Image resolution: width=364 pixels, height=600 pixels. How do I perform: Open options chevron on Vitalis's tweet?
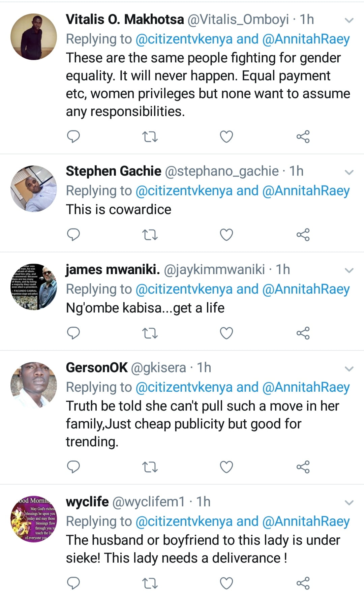349,20
